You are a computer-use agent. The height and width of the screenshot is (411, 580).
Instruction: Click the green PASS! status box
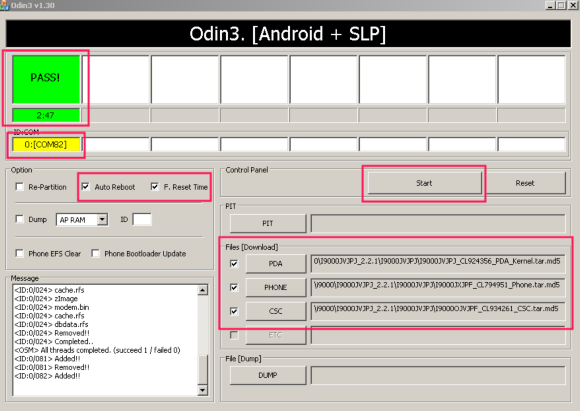point(46,79)
